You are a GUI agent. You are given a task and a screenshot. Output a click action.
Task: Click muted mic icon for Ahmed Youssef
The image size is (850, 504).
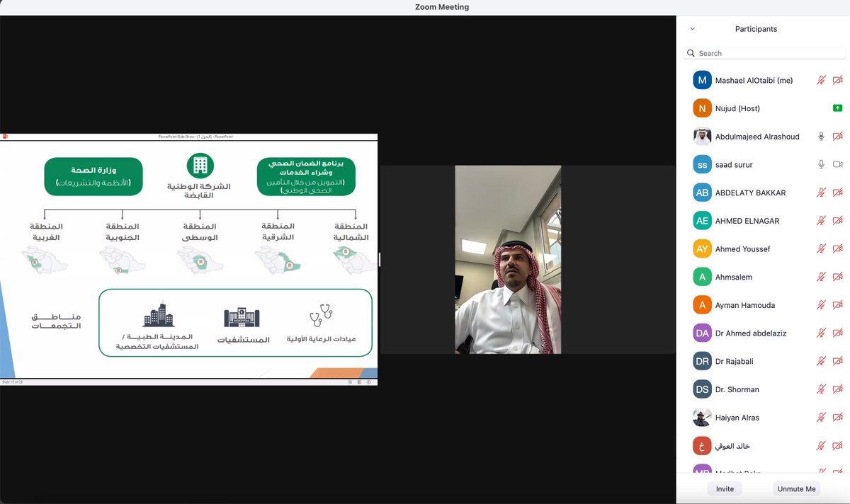coord(821,248)
